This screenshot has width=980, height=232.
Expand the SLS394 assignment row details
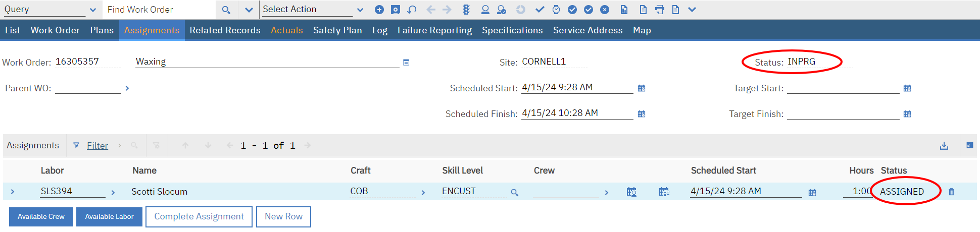(13, 192)
